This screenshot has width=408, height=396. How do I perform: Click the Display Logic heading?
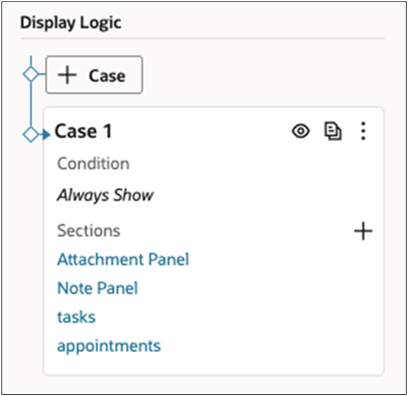coord(71,23)
